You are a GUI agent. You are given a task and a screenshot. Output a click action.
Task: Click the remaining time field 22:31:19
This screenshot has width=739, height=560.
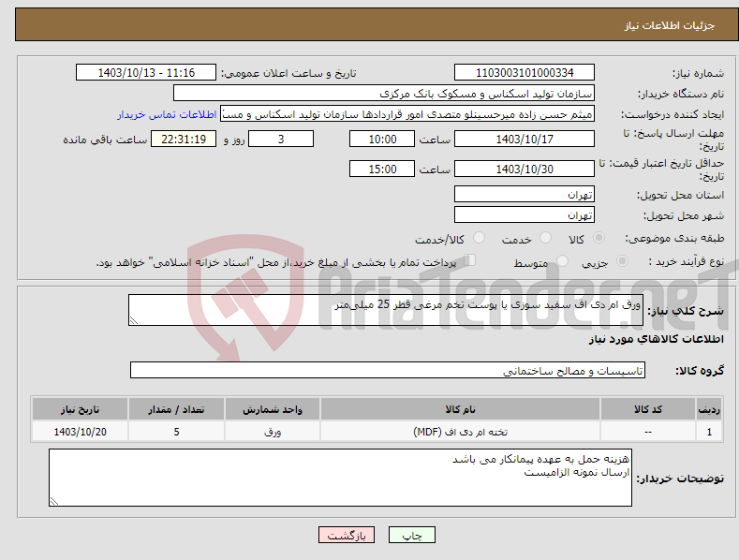pos(184,139)
